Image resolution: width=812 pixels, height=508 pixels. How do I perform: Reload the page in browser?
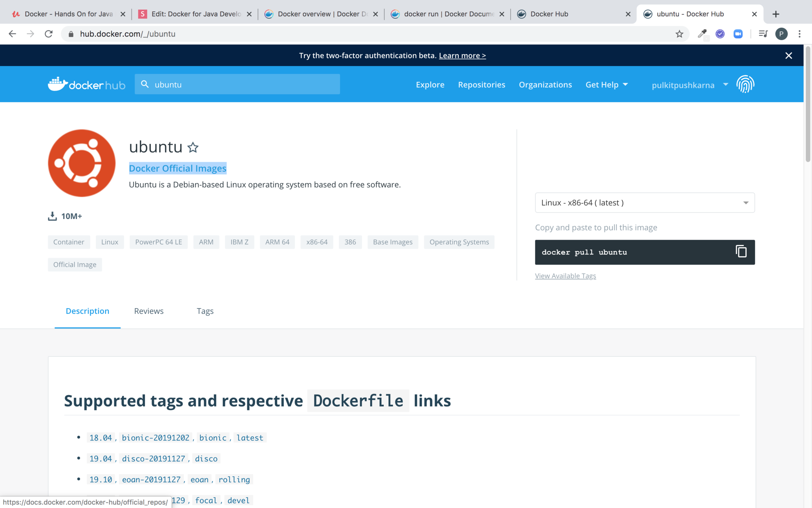point(48,34)
